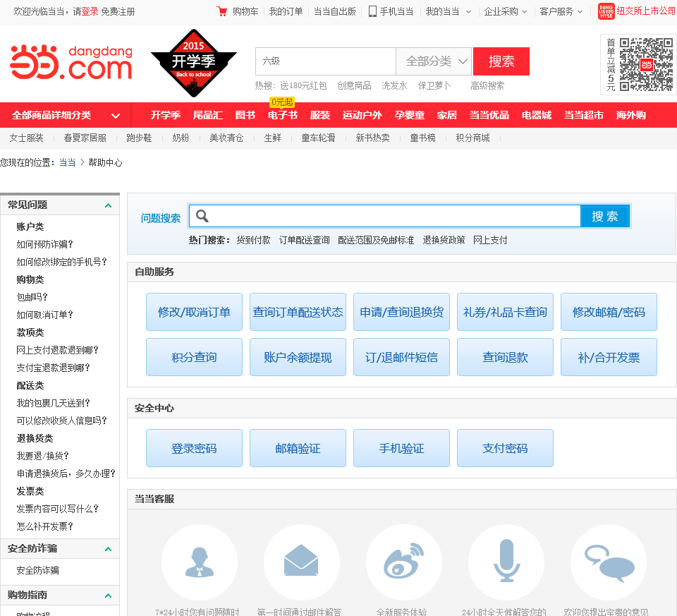The image size is (677, 616).
Task: Click the blue 搜索 question button
Action: point(604,216)
